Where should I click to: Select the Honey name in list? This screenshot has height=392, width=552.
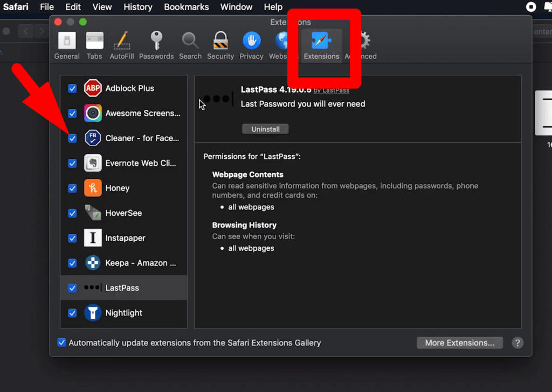[117, 188]
